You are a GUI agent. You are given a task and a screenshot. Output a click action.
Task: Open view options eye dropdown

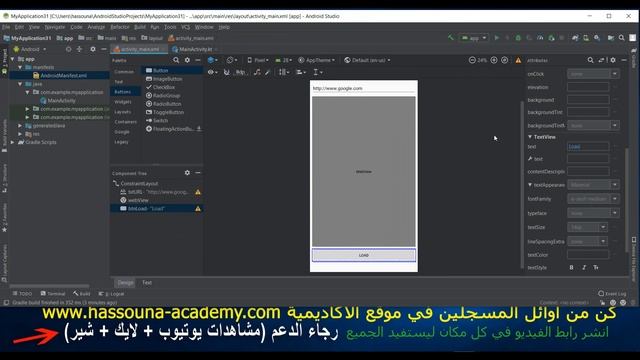click(213, 72)
